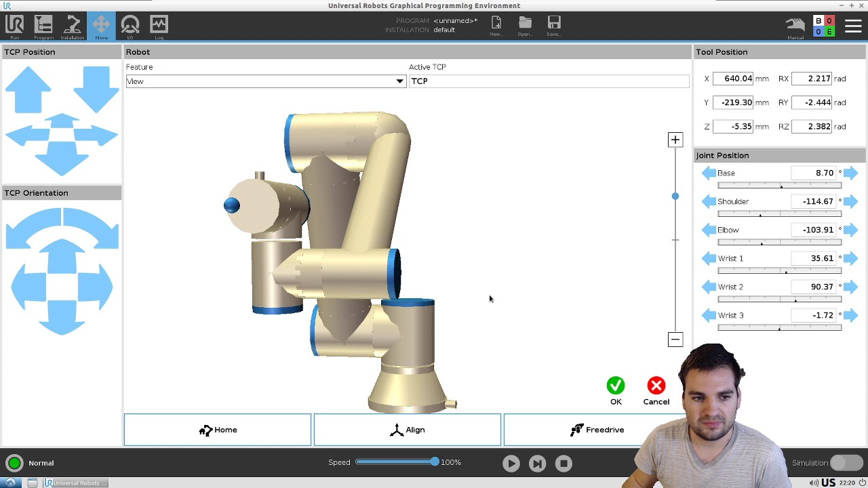Tilt TCP orientation up arrow

click(x=62, y=256)
